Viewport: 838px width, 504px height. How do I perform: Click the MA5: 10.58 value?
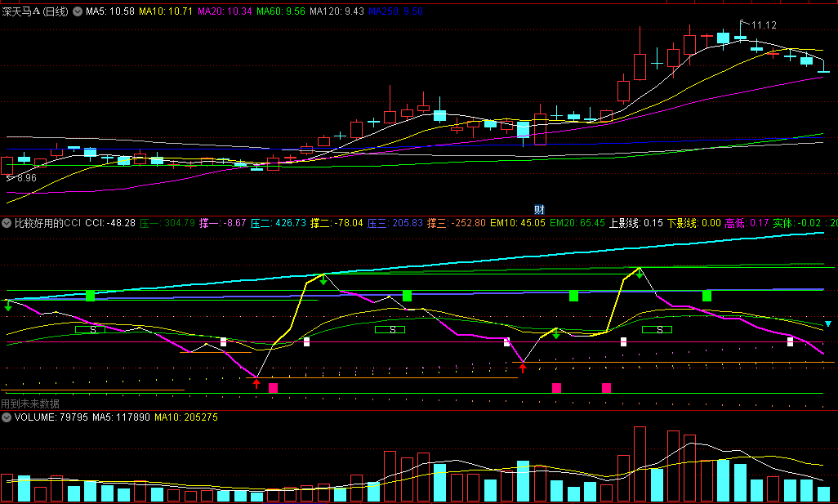[x=110, y=11]
